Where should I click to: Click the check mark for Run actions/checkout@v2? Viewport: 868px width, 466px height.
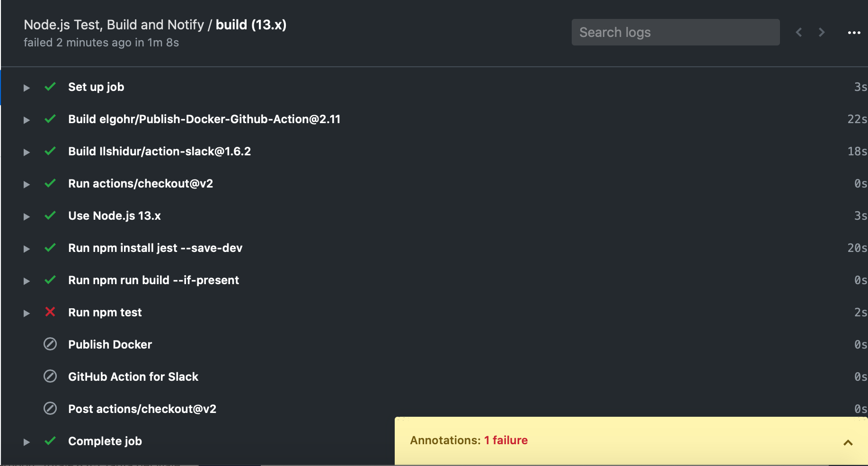tap(50, 184)
